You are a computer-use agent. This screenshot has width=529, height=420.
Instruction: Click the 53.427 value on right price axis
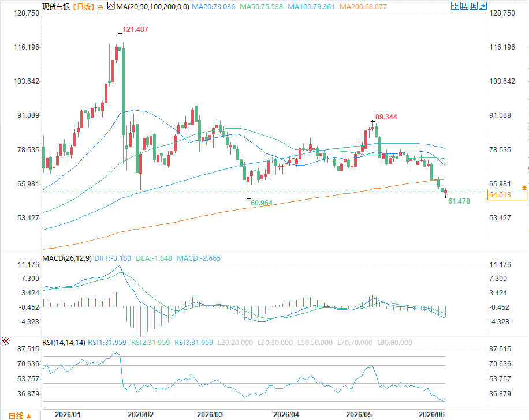pos(500,218)
